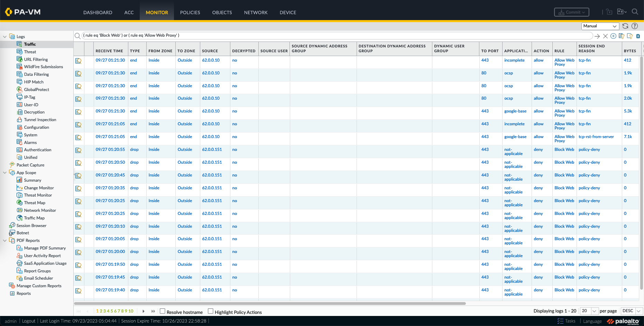Open the Help question mark icon
This screenshot has width=644, height=326.
point(635,26)
